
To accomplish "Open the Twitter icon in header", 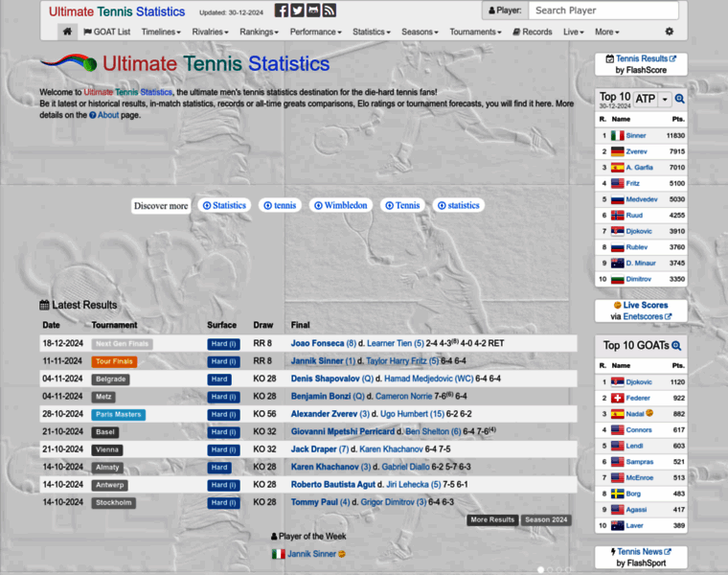I will (297, 11).
